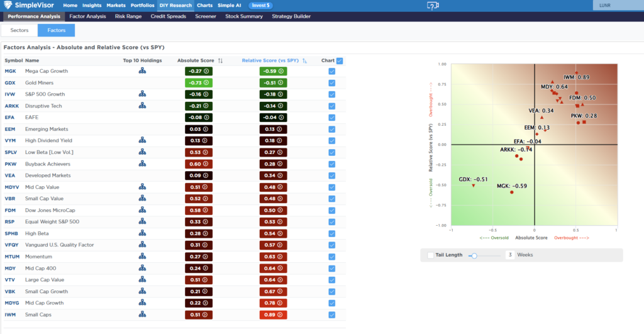Viewport: 644px width, 334px height.
Task: Open the DIY Research menu
Action: pos(175,5)
